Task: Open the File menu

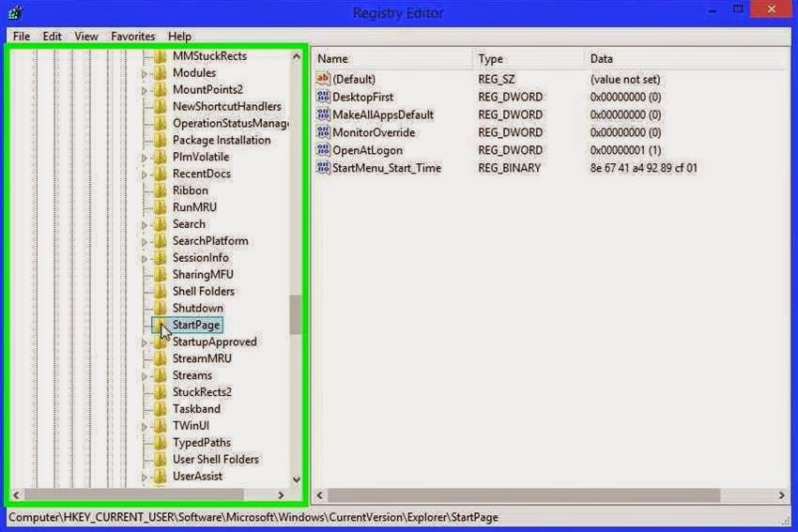Action: 22,37
